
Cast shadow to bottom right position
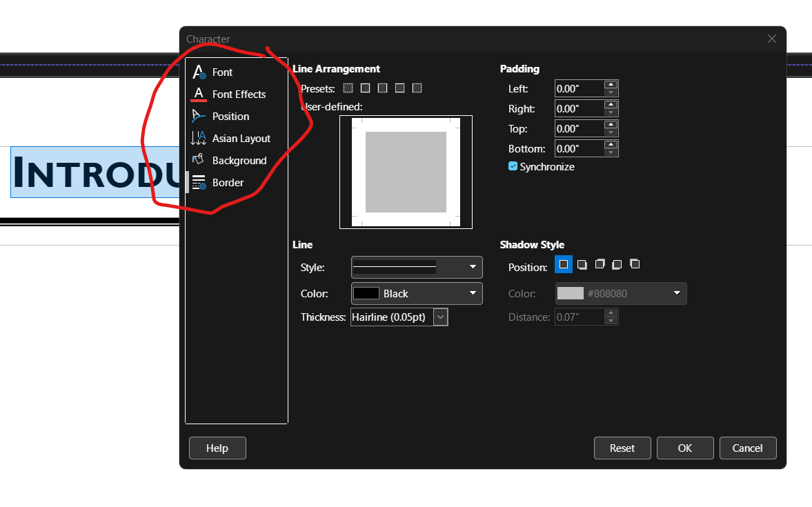[x=582, y=265]
